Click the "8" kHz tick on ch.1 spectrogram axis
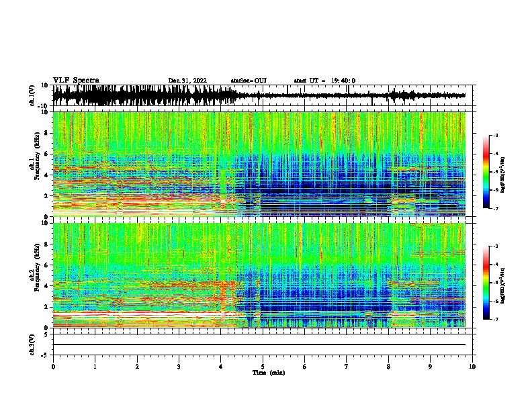This screenshot has height=411, width=532. [x=47, y=133]
